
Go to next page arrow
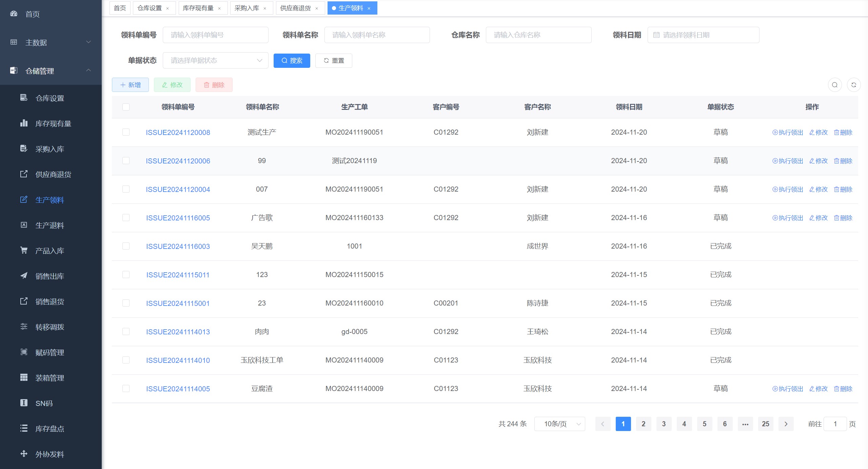click(x=786, y=424)
